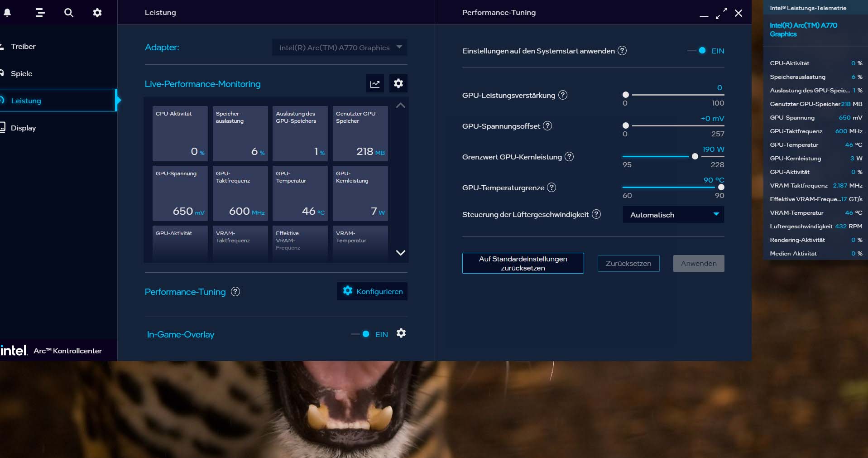This screenshot has width=868, height=458.
Task: Click the Zurücksetzen button
Action: [628, 264]
